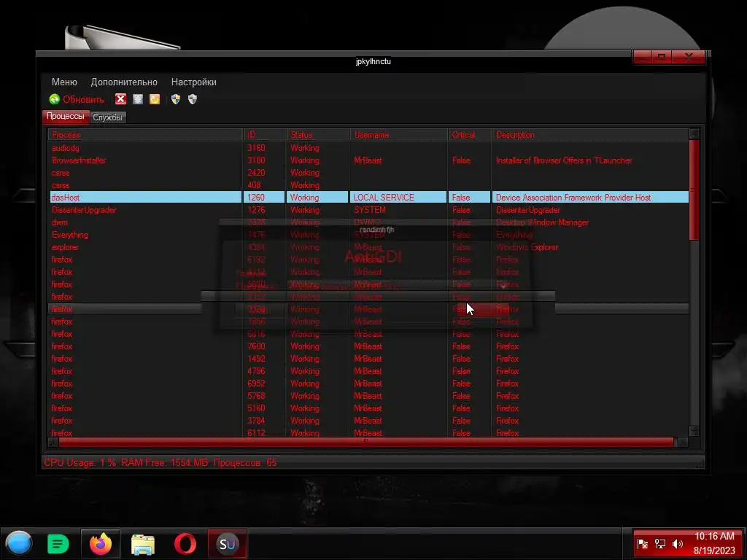Screen dimensions: 747x560
Task: Sort by the Critical column header
Action: [x=469, y=135]
